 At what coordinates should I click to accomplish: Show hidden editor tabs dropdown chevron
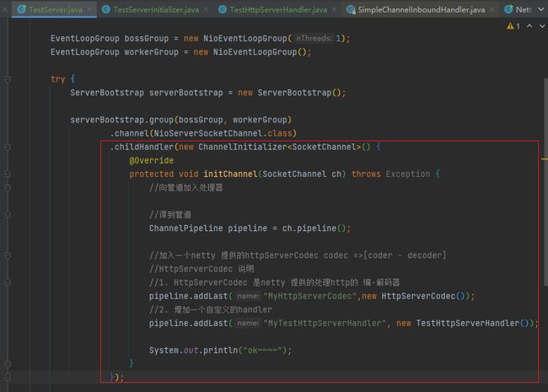click(541, 9)
